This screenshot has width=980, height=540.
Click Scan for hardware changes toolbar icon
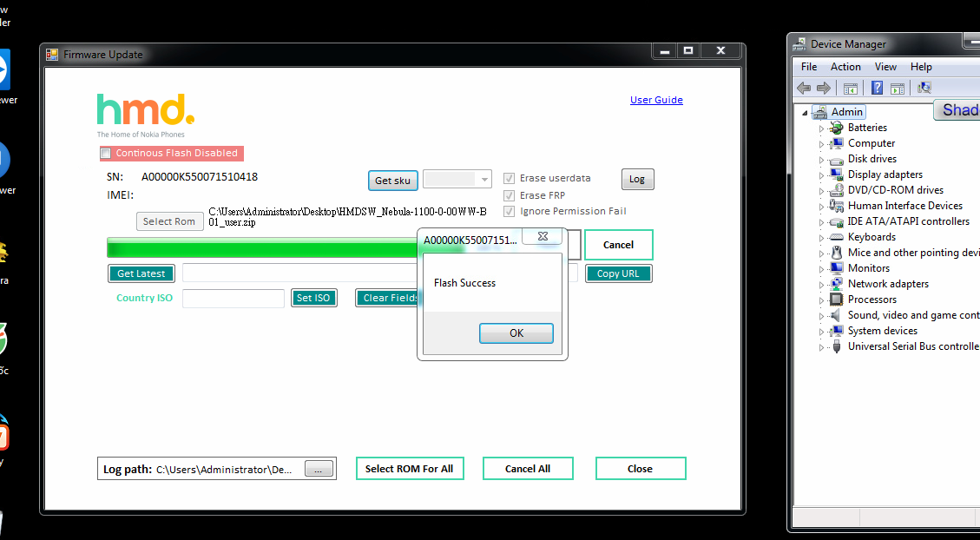924,88
